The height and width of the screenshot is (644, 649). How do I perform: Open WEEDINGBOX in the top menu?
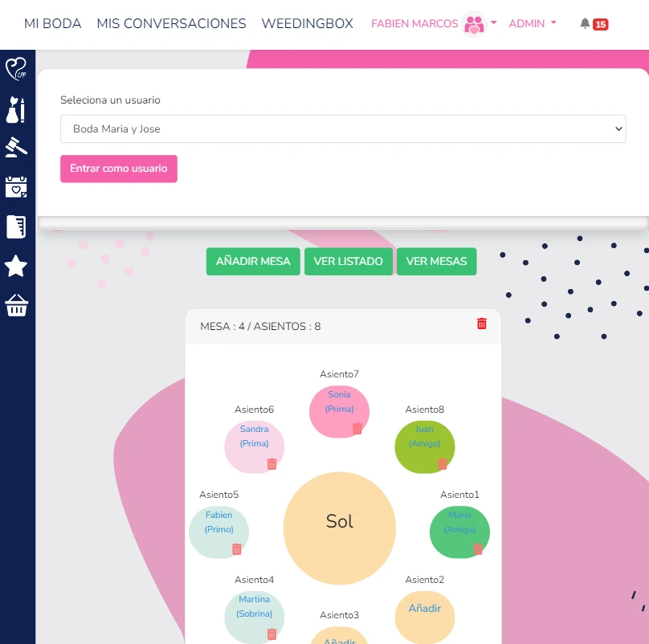pos(307,24)
